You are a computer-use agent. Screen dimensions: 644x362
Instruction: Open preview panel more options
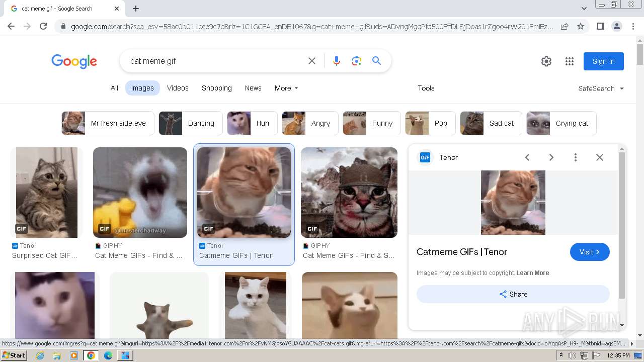pos(576,157)
